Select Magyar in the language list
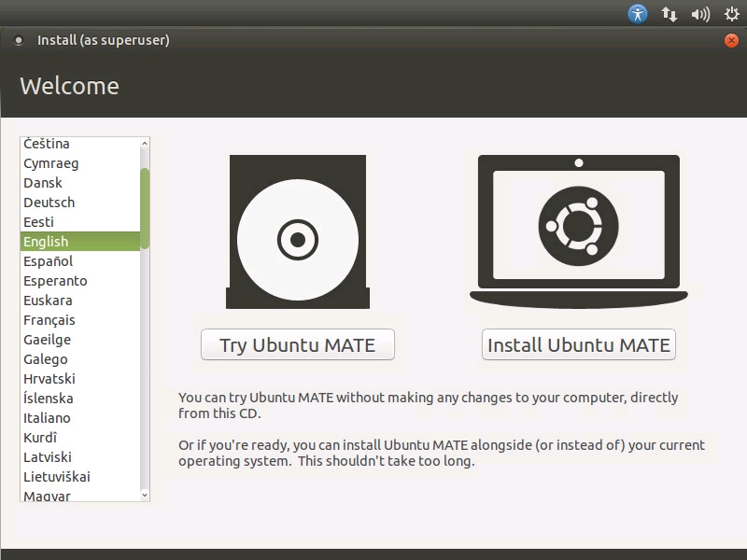Viewport: 747px width, 560px height. tap(80, 495)
